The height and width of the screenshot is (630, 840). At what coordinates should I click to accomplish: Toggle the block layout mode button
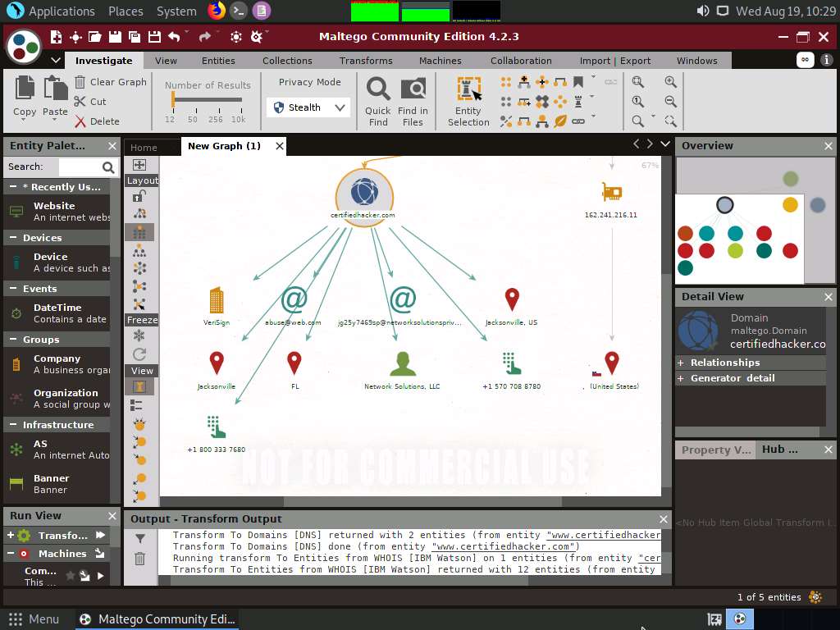[x=139, y=232]
